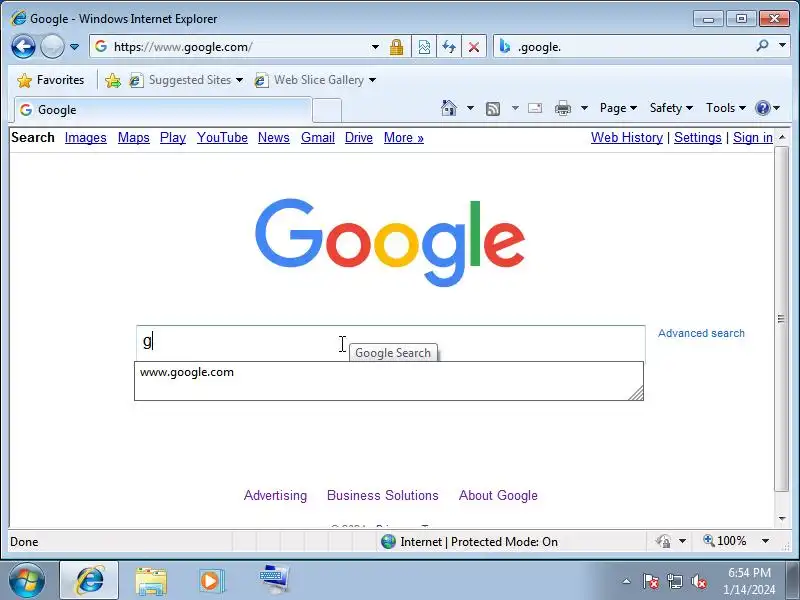Viewport: 800px width, 600px height.
Task: Click the Advertising footer link
Action: (x=276, y=495)
